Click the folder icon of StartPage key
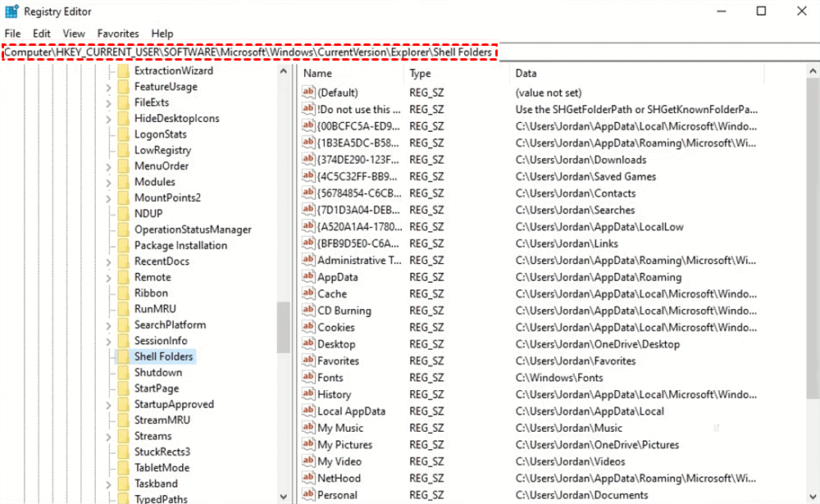Viewport: 820px width, 504px height. tap(124, 388)
